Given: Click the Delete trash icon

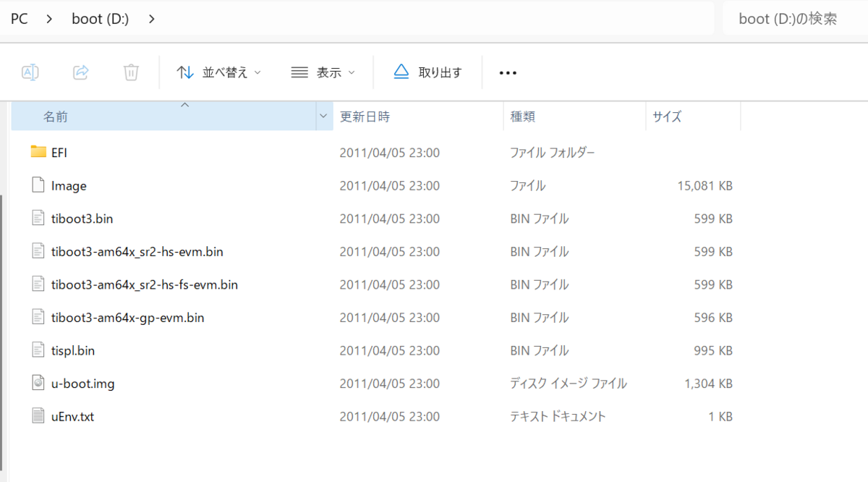Looking at the screenshot, I should click(131, 72).
